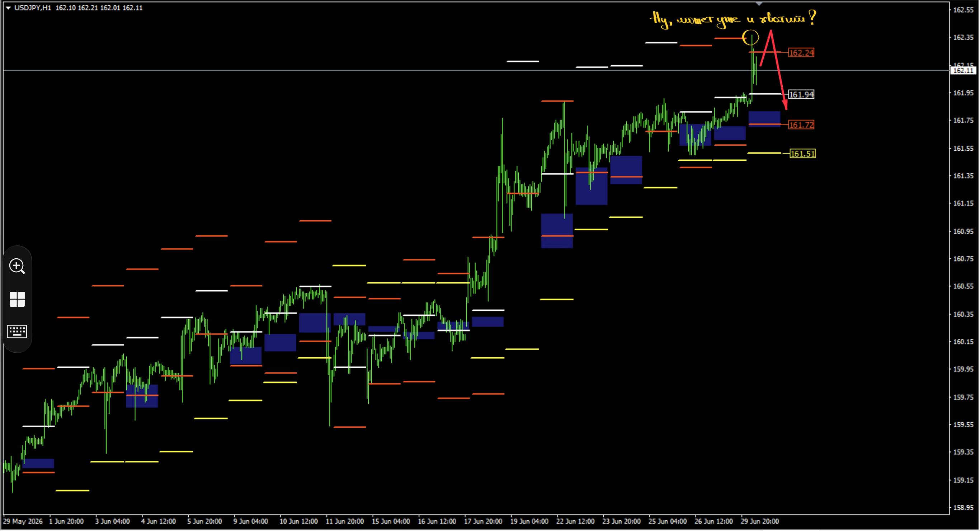The width and height of the screenshot is (980, 531).
Task: Select the 161.51 yellow price label
Action: click(x=802, y=154)
